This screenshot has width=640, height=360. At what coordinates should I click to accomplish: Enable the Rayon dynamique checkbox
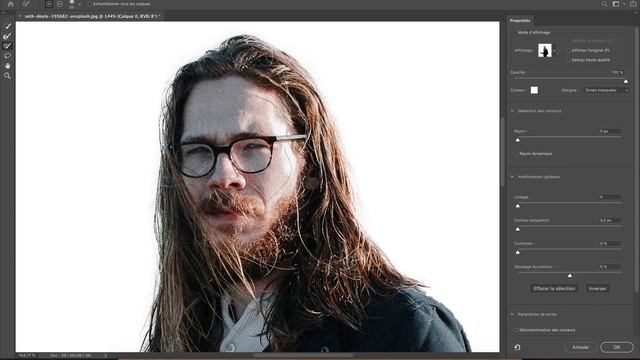[516, 154]
